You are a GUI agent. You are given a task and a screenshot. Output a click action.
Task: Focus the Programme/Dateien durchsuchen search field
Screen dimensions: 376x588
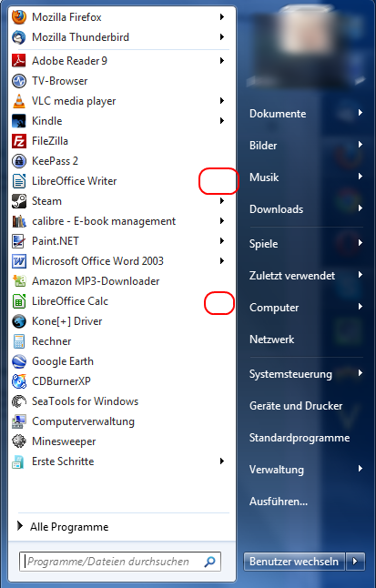pos(120,562)
